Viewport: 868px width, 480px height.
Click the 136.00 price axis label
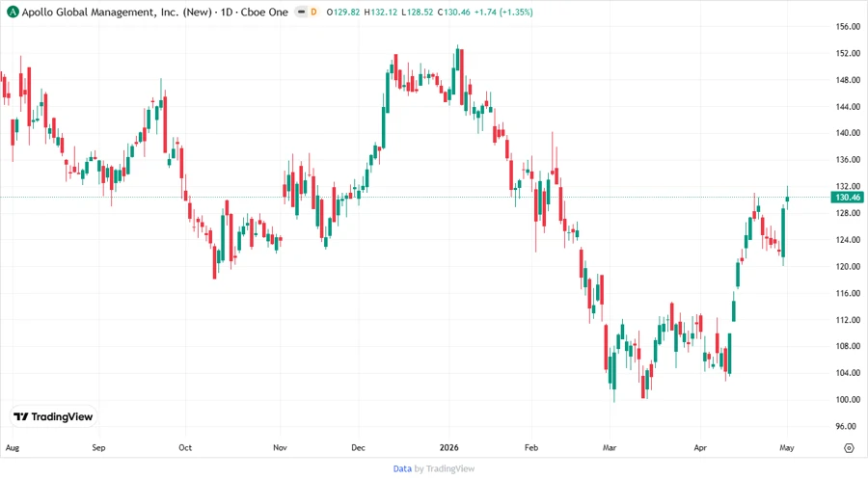[x=848, y=160]
